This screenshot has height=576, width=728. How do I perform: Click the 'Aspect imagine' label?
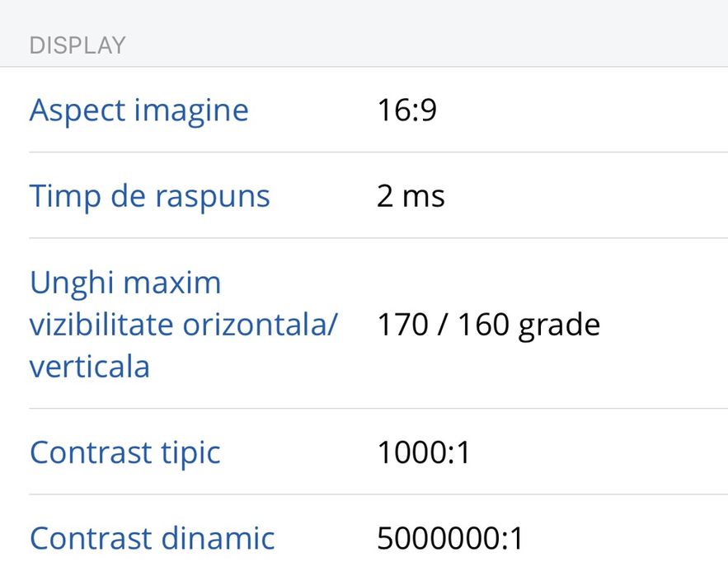pyautogui.click(x=139, y=110)
